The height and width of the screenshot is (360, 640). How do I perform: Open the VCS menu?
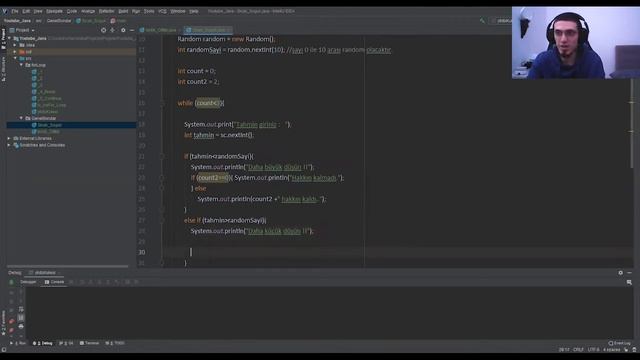162,11
